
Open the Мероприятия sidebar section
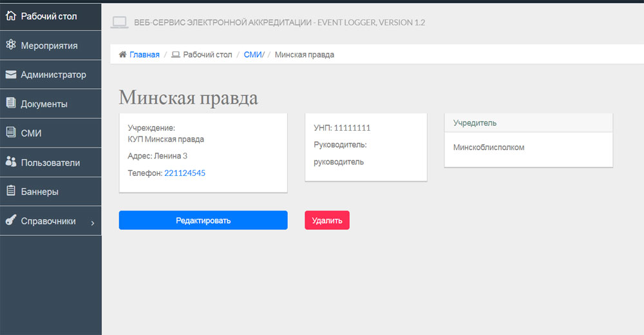coord(50,46)
